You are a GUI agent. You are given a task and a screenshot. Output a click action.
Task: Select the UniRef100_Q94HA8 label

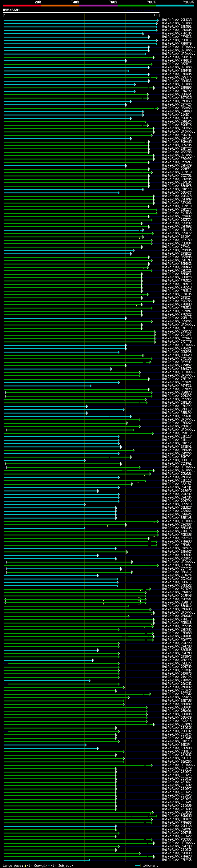(177, 111)
